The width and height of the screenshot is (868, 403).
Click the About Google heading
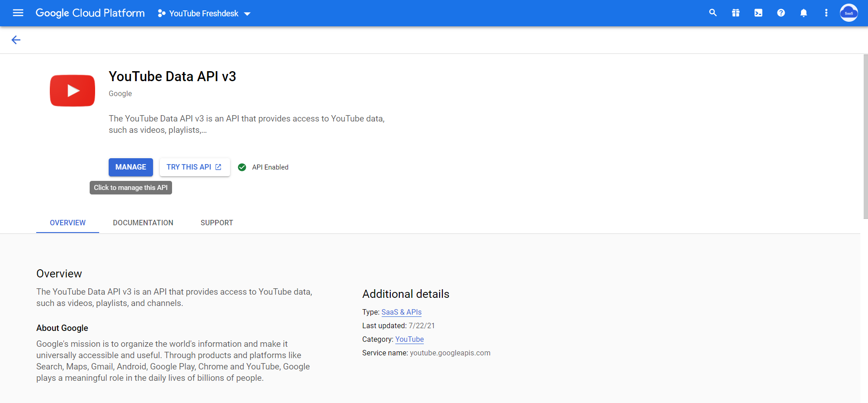click(x=62, y=328)
